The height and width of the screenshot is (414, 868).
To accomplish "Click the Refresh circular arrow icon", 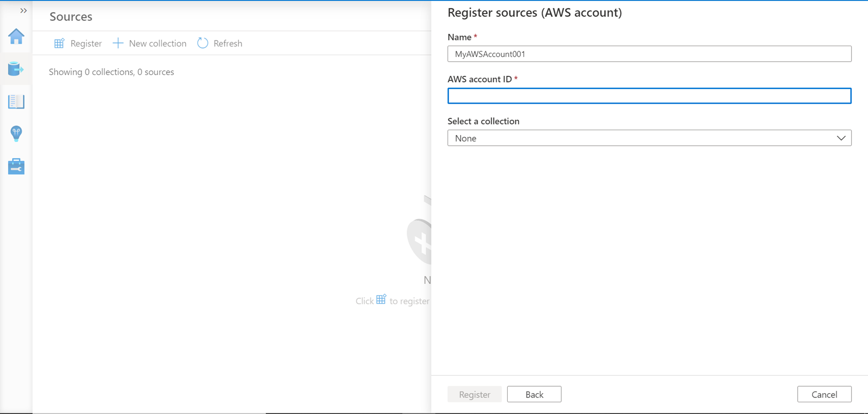I will pos(203,43).
